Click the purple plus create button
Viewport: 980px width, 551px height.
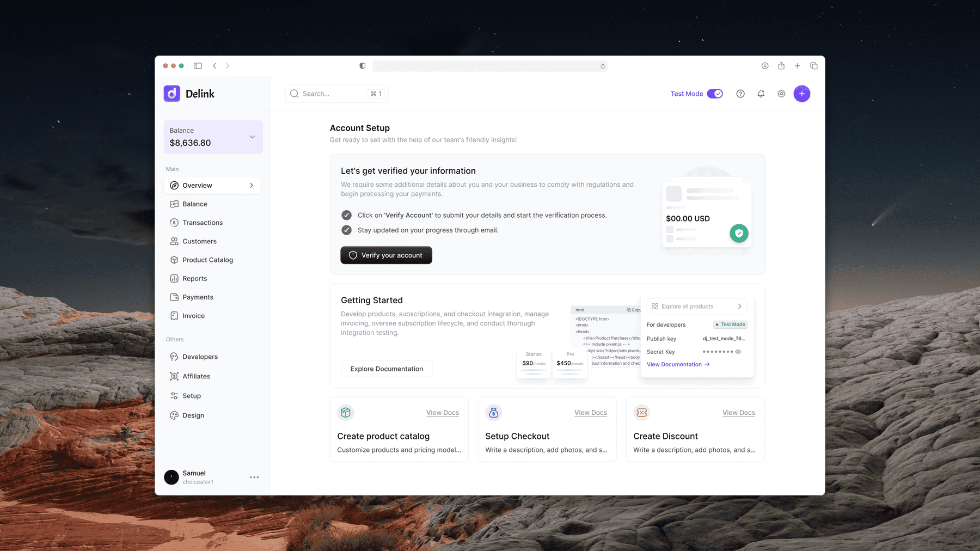click(802, 94)
